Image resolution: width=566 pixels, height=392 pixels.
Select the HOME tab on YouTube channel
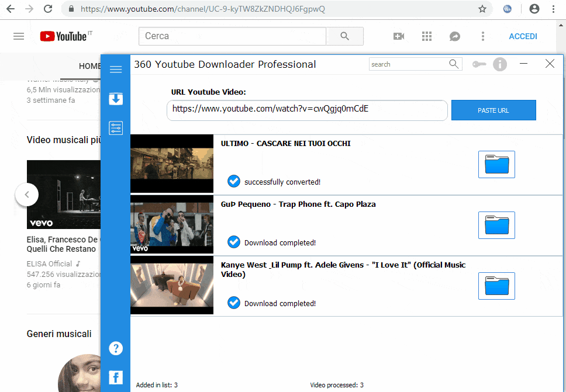point(89,67)
